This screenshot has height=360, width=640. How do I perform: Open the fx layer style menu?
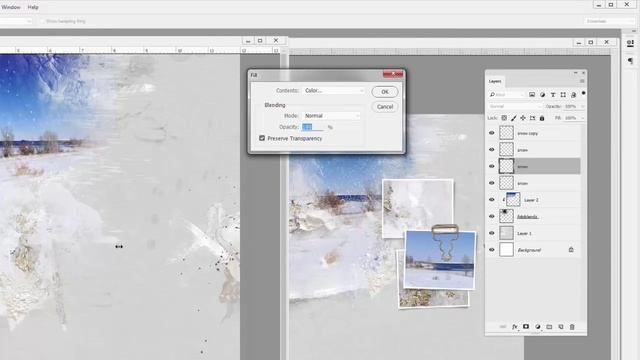point(515,327)
